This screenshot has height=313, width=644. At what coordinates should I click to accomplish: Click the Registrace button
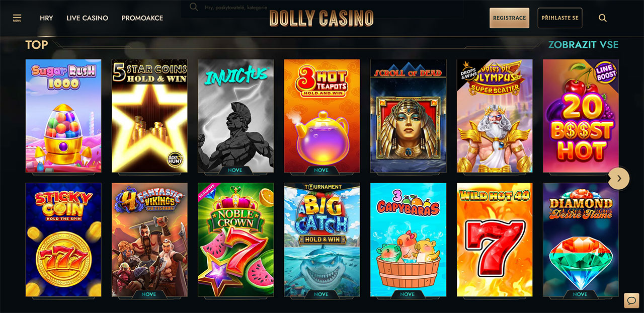coord(509,18)
